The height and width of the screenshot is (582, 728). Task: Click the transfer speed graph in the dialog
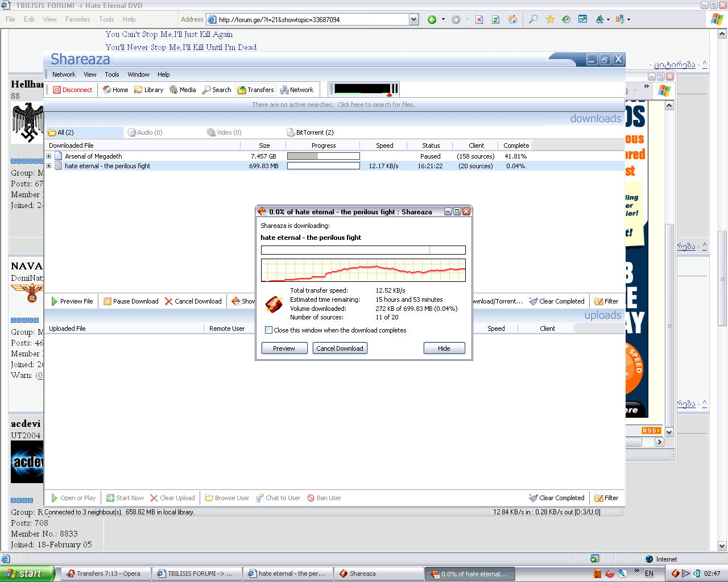[x=363, y=270]
